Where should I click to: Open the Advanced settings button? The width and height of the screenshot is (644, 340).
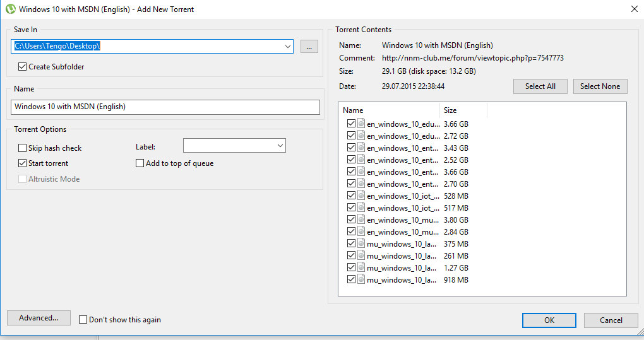(x=39, y=318)
